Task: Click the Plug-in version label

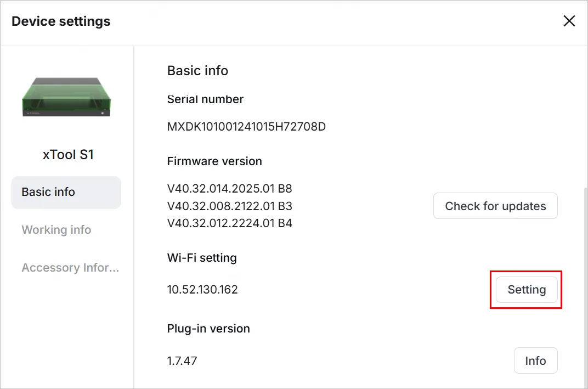Action: (x=208, y=329)
